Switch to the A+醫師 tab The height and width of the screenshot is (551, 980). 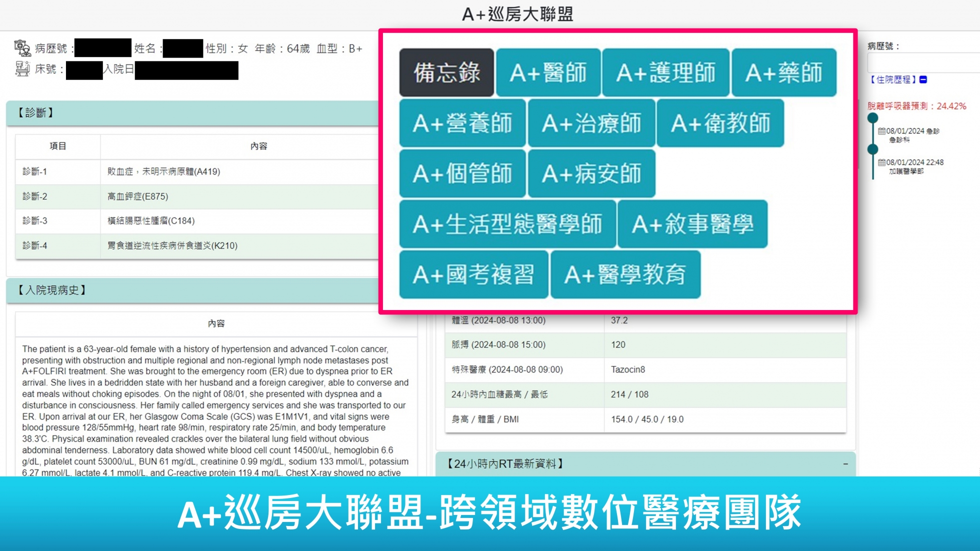[x=548, y=72]
